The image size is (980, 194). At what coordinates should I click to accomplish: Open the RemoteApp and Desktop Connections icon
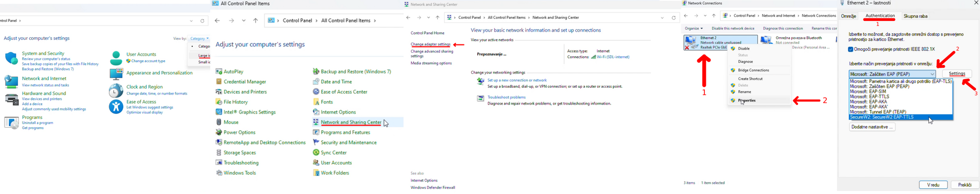pyautogui.click(x=219, y=142)
